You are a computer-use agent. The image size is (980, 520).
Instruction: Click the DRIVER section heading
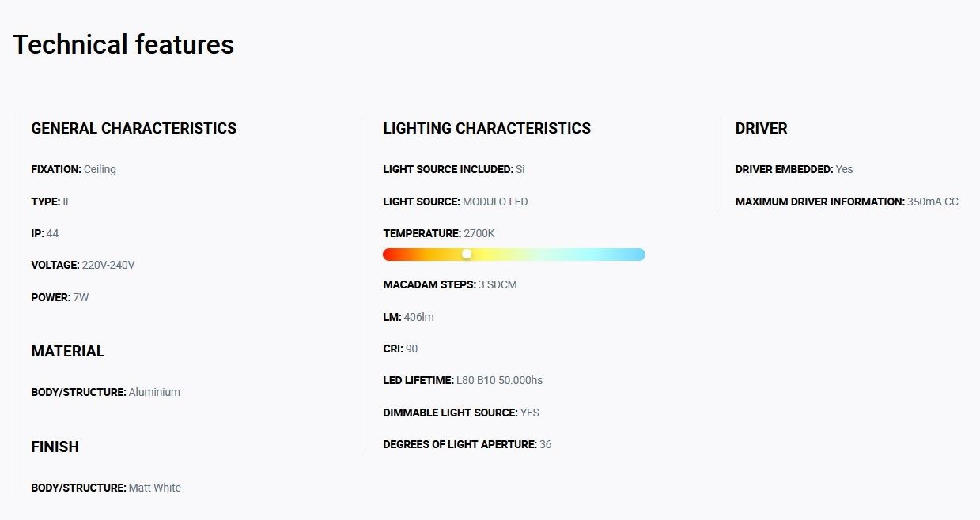coord(761,128)
